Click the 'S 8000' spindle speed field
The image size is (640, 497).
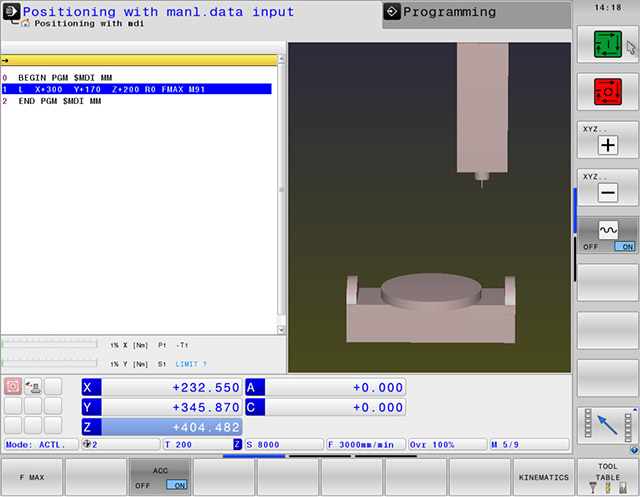(284, 444)
